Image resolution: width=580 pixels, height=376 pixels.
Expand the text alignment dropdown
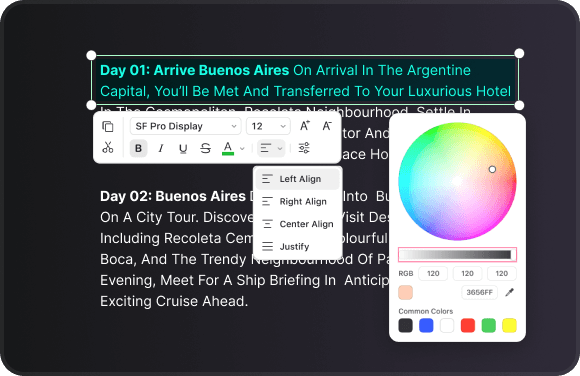click(271, 148)
